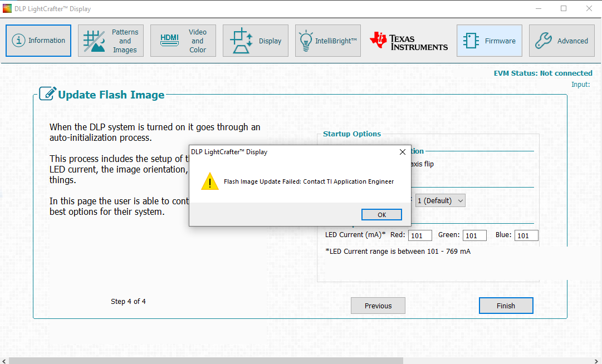Open the Display tab

pos(255,41)
